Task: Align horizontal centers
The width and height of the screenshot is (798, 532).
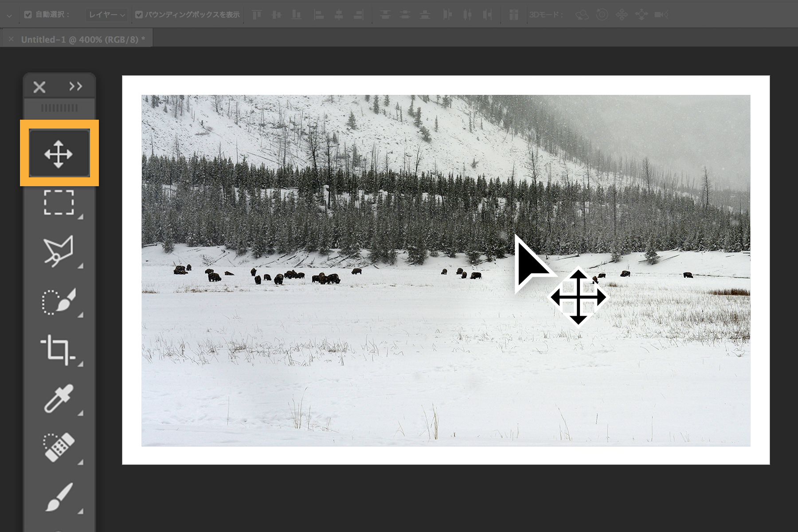Action: [339, 15]
